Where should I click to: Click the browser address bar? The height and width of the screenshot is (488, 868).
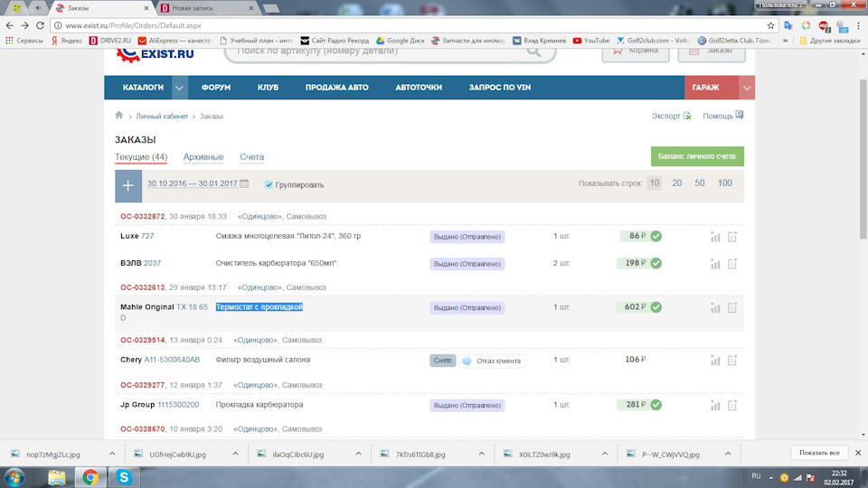point(412,25)
